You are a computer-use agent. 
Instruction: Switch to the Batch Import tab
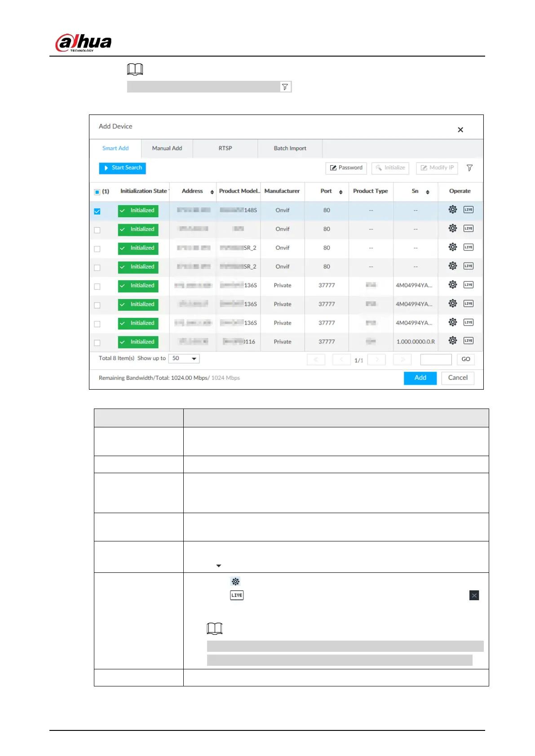click(290, 149)
